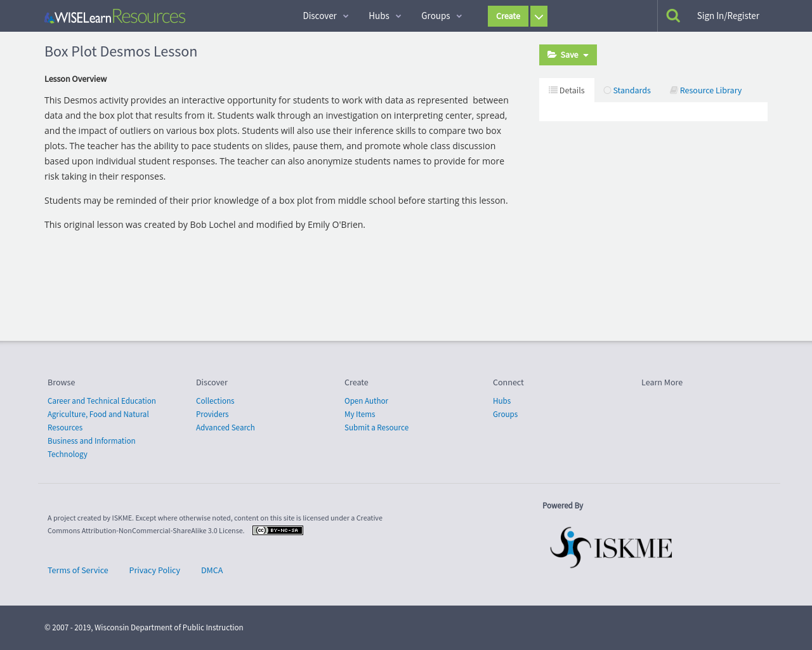
Task: Open the Save folder dropdown button
Action: [x=568, y=55]
